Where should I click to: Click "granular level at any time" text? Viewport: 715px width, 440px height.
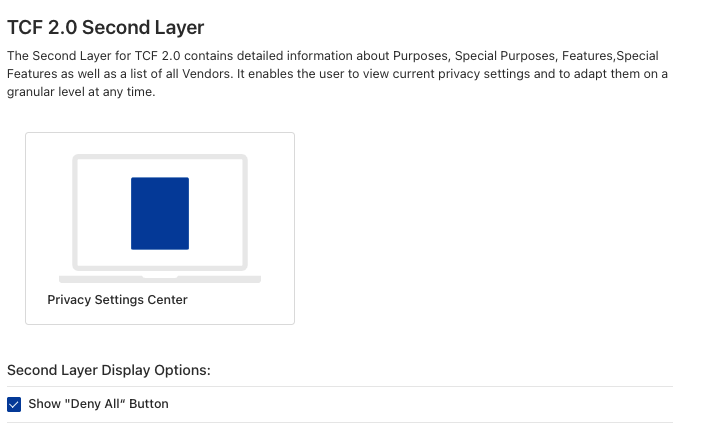81,92
